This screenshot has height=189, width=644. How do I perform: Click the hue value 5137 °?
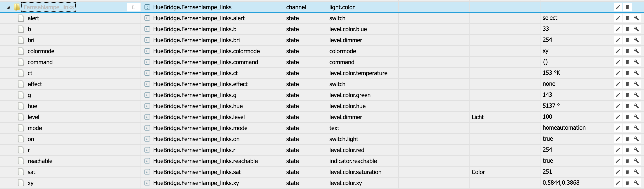coord(551,105)
